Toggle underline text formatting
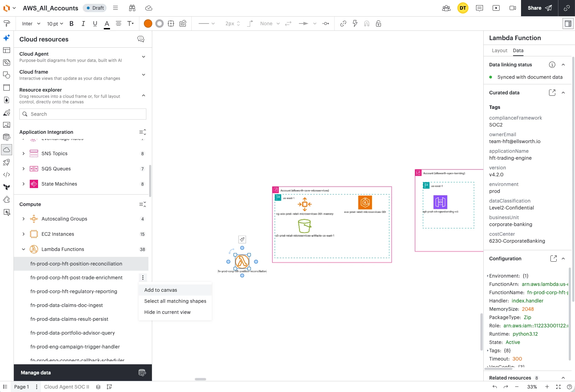575x392 pixels. [x=95, y=24]
